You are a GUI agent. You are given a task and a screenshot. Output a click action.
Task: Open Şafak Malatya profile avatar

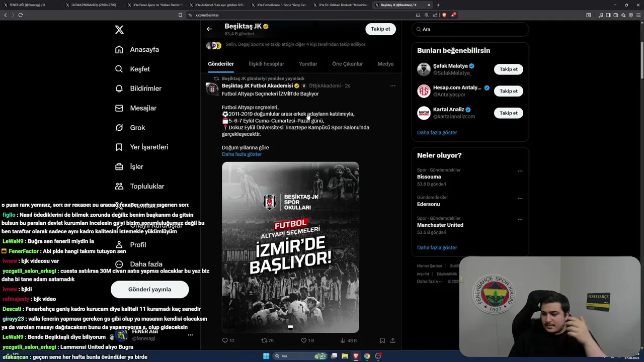pyautogui.click(x=424, y=69)
